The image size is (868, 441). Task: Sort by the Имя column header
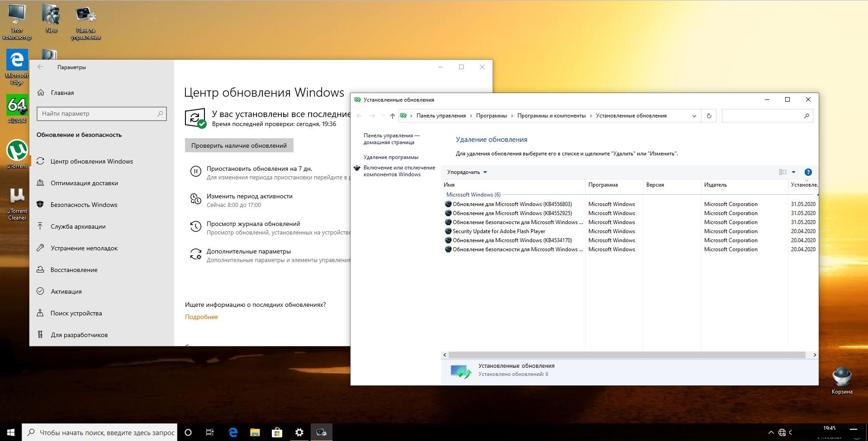513,185
